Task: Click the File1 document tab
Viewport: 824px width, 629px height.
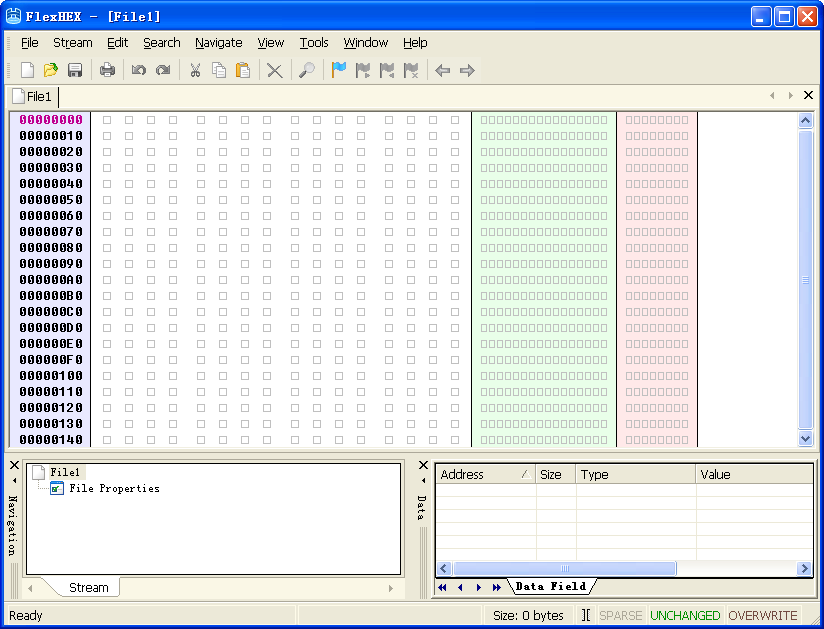Action: tap(33, 96)
